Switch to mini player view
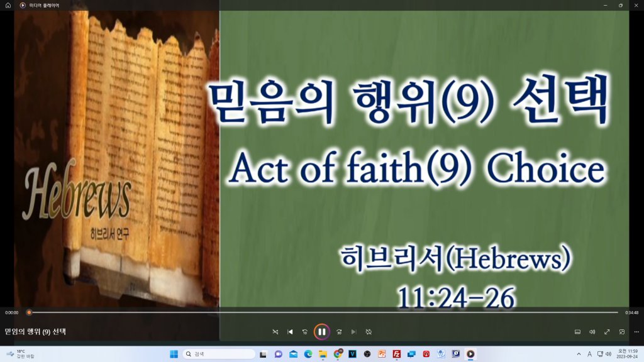The image size is (644, 362). (x=622, y=331)
